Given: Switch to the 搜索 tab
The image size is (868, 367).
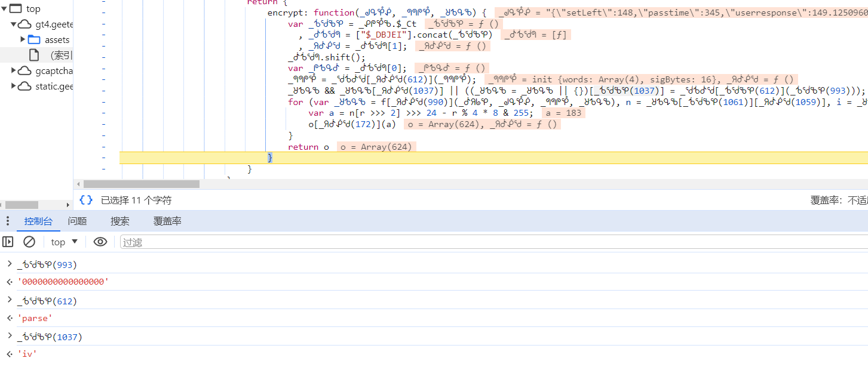Looking at the screenshot, I should coord(120,221).
